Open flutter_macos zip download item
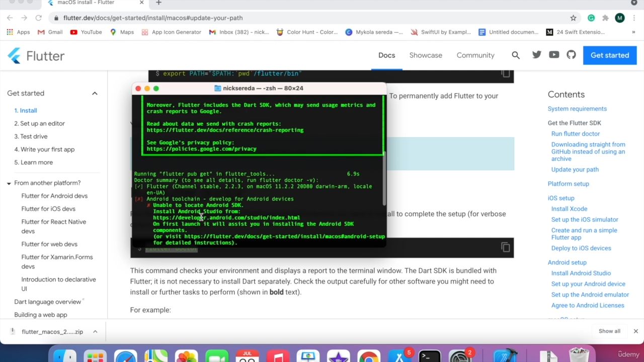 52,332
